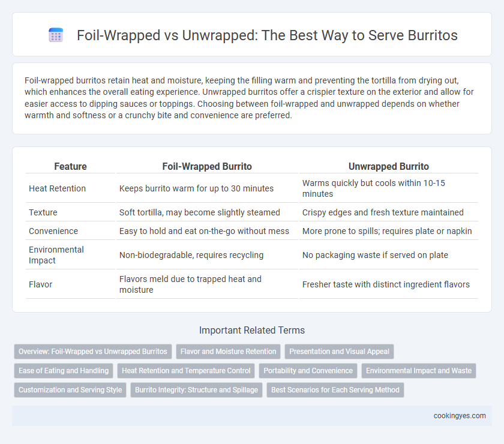Image resolution: width=504 pixels, height=444 pixels.
Task: Click 'Soft tortilla, may become slightly steamed' cell
Action: click(200, 212)
